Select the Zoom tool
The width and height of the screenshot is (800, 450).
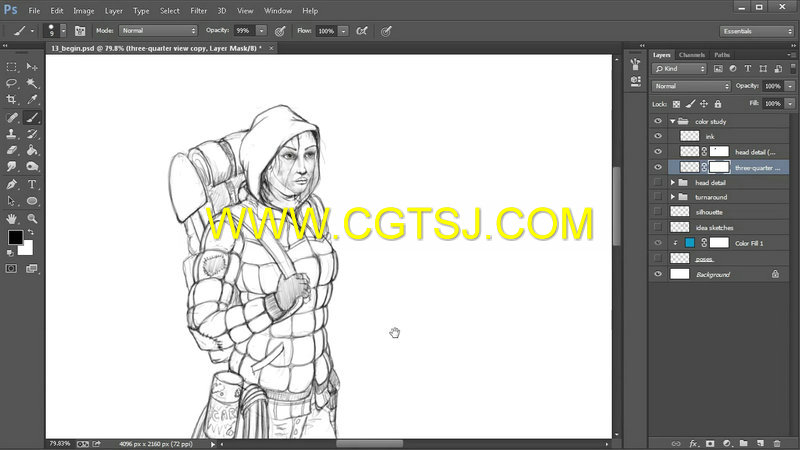(x=32, y=219)
